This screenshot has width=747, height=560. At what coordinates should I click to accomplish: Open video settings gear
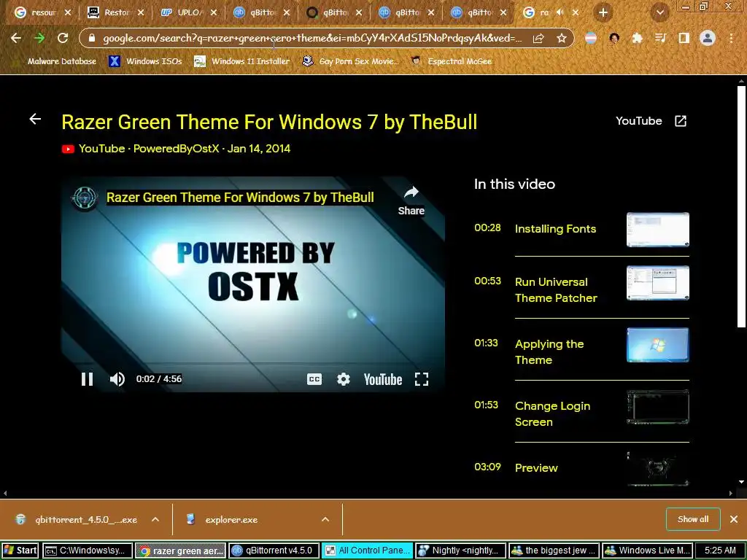click(344, 379)
